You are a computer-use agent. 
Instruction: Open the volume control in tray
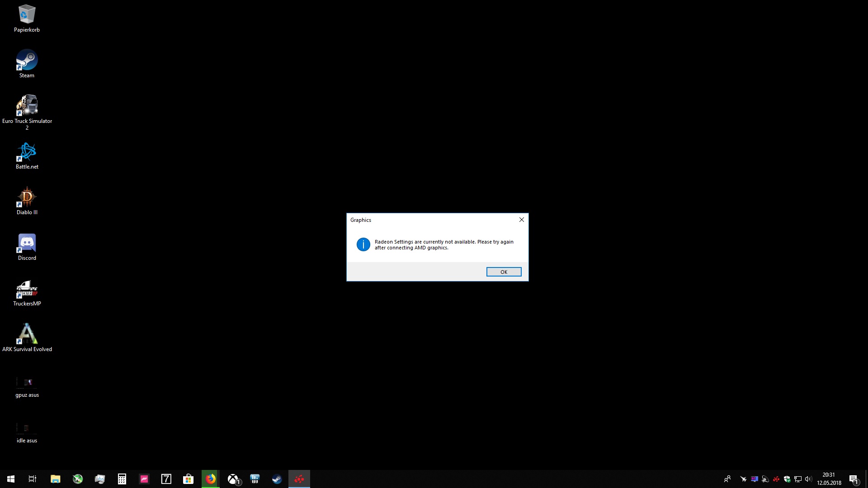(808, 479)
